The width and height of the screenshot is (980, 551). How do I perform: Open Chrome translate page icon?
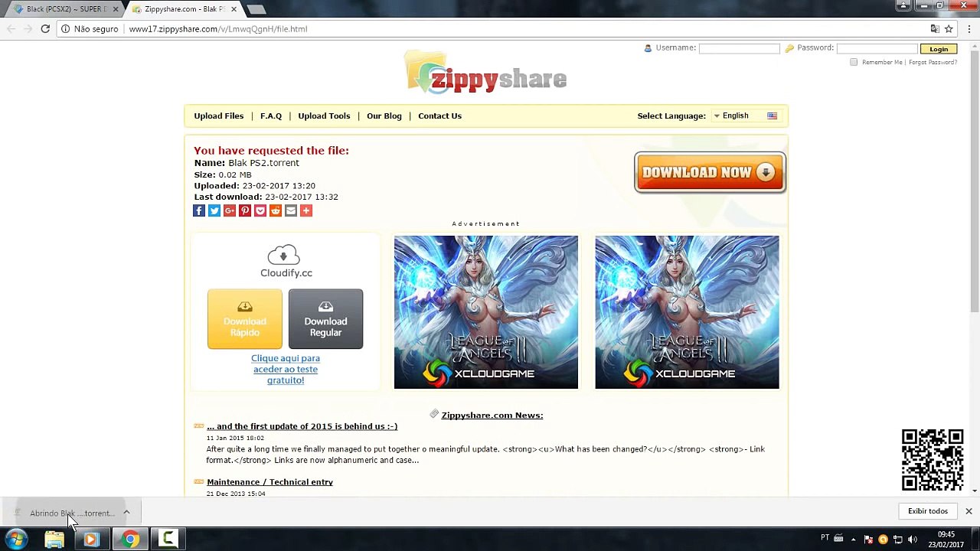[935, 29]
